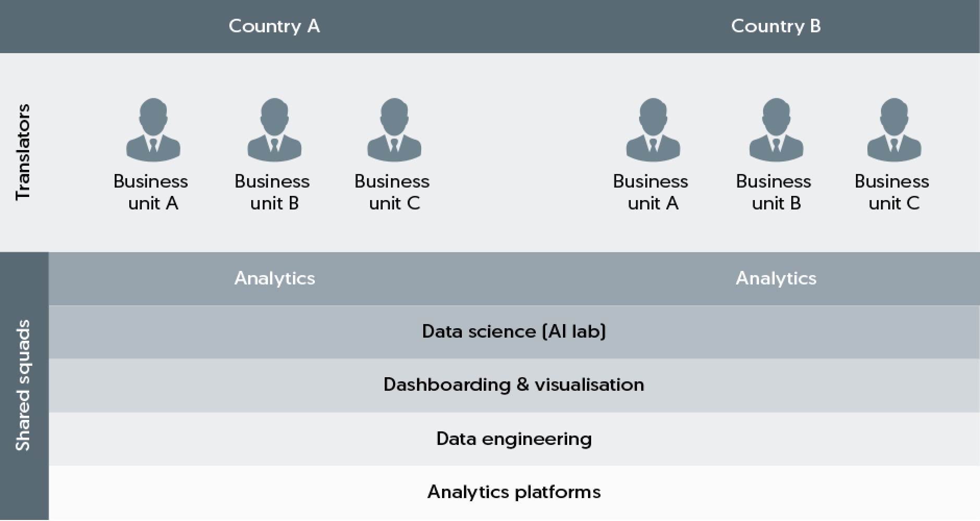Click the Translators vertical label
980x521 pixels.
click(x=23, y=152)
